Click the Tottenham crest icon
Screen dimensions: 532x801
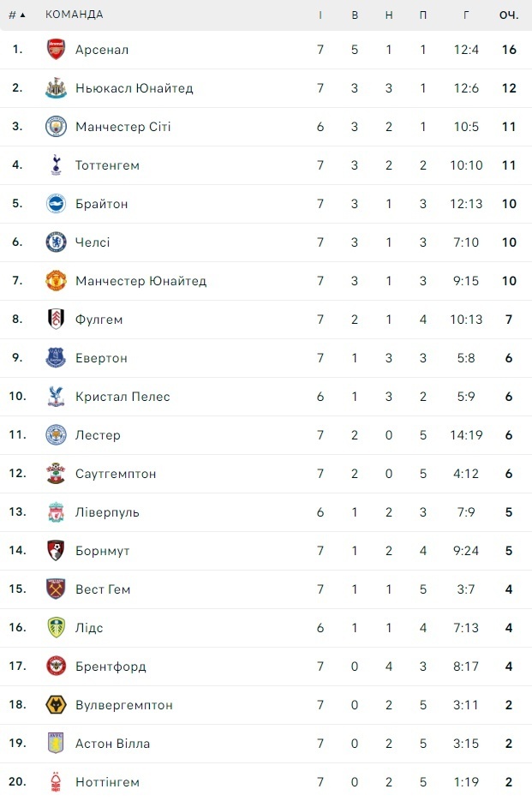56,165
